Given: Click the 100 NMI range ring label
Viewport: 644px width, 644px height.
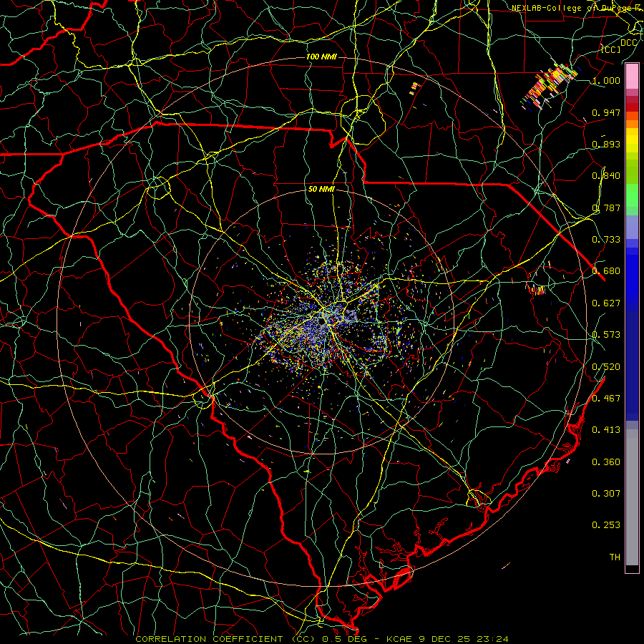Looking at the screenshot, I should click(x=321, y=57).
